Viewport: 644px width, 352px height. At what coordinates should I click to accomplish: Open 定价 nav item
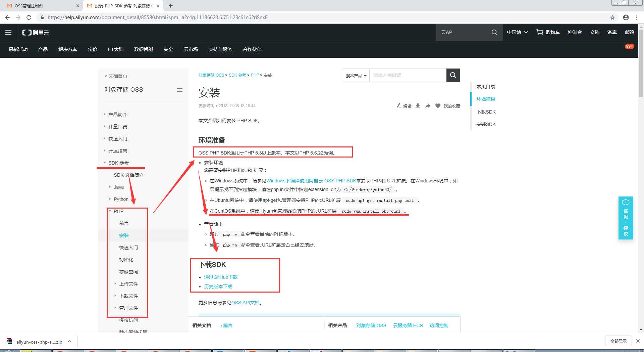click(x=93, y=49)
